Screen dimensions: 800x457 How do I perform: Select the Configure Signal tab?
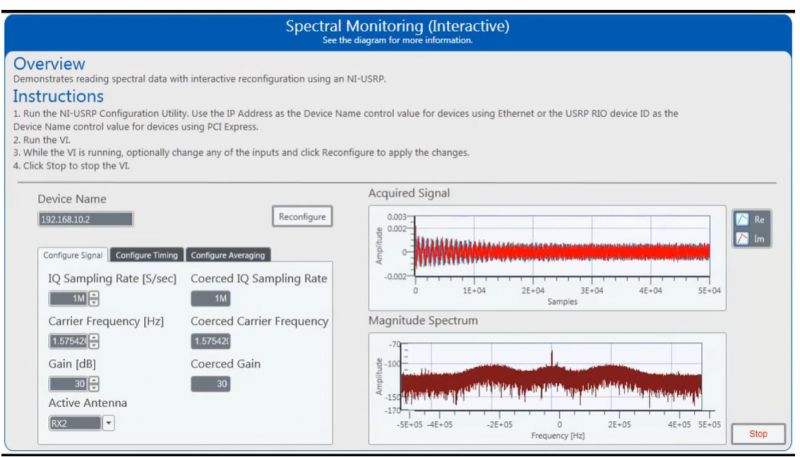pyautogui.click(x=73, y=255)
